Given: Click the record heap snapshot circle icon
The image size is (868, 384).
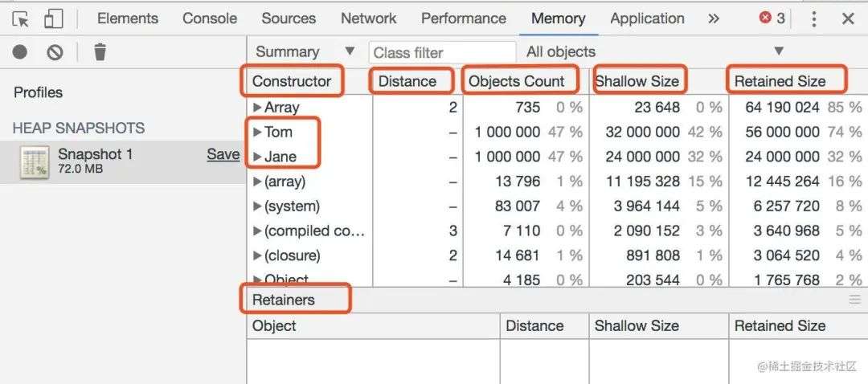Looking at the screenshot, I should 20,52.
